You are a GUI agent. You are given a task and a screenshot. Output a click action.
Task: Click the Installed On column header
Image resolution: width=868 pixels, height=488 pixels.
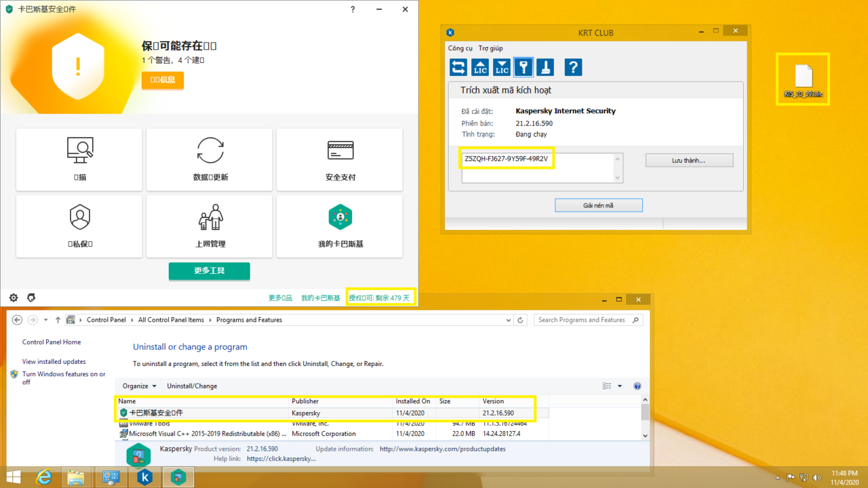(414, 401)
